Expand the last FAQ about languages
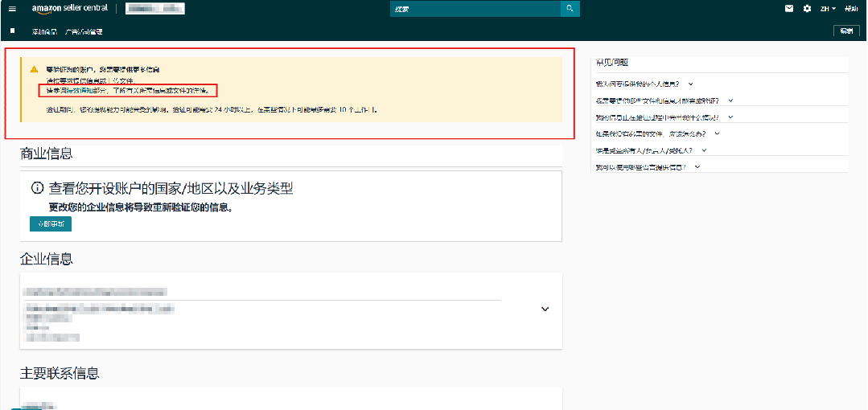Image resolution: width=868 pixels, height=410 pixels. point(648,167)
